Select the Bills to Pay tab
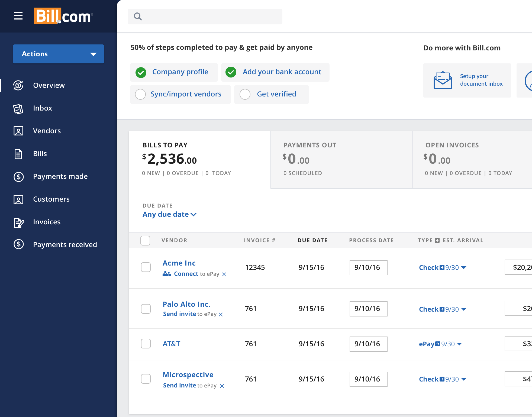This screenshot has height=417, width=532. [x=200, y=160]
